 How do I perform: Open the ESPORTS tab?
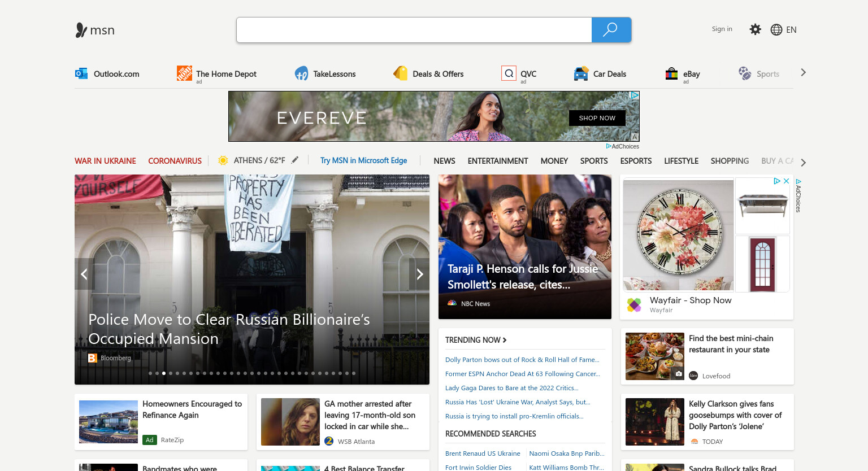636,161
